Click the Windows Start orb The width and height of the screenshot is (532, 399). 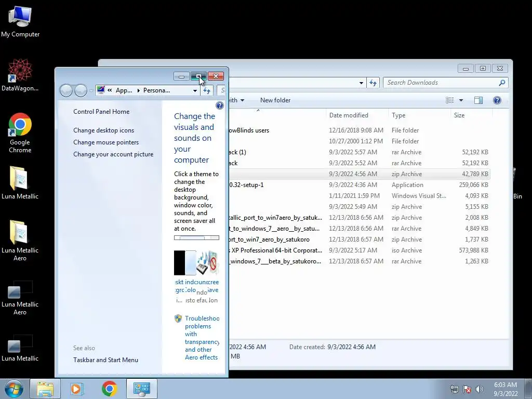14,389
